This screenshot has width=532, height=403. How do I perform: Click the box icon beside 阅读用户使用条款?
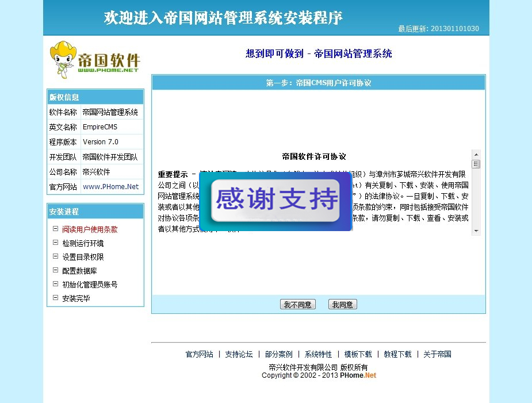point(55,229)
